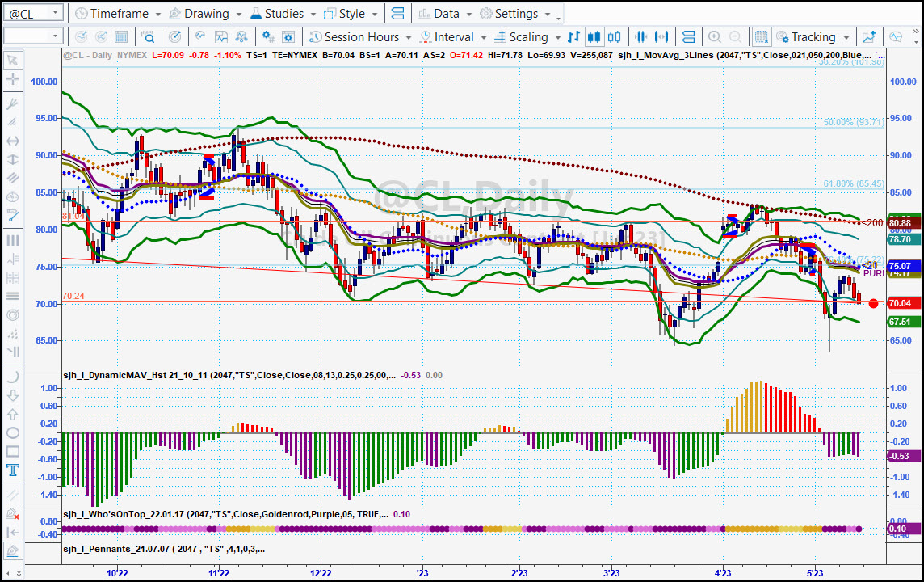Click the magnifier search chart icon
This screenshot has height=582, width=924.
point(148,37)
